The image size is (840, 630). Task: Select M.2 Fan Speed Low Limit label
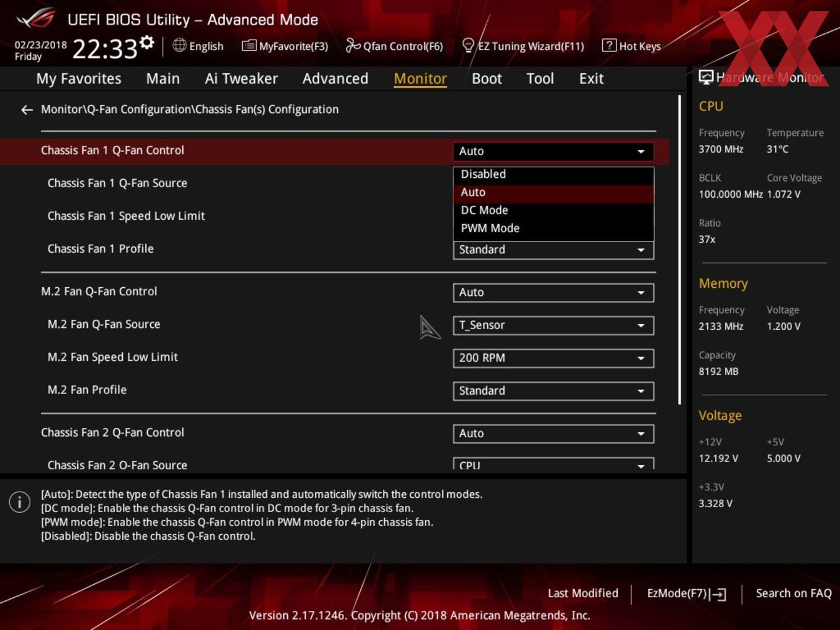pyautogui.click(x=112, y=357)
